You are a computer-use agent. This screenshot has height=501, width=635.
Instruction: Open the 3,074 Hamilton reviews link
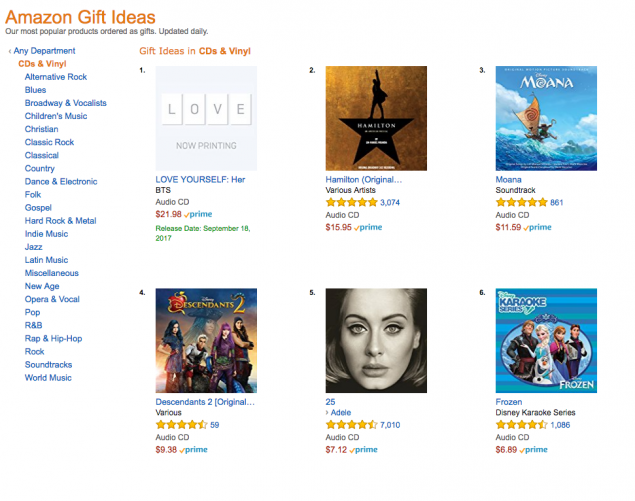(390, 203)
